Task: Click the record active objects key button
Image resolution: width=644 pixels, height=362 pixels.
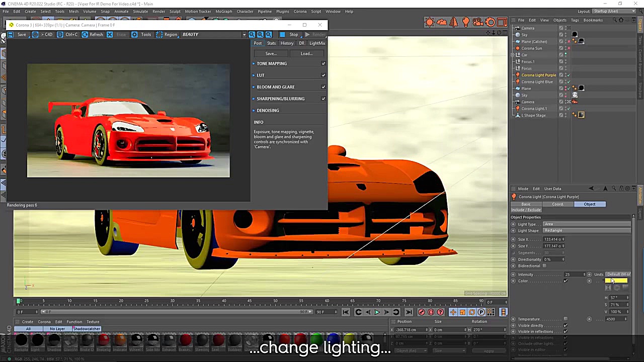Action: (422, 312)
